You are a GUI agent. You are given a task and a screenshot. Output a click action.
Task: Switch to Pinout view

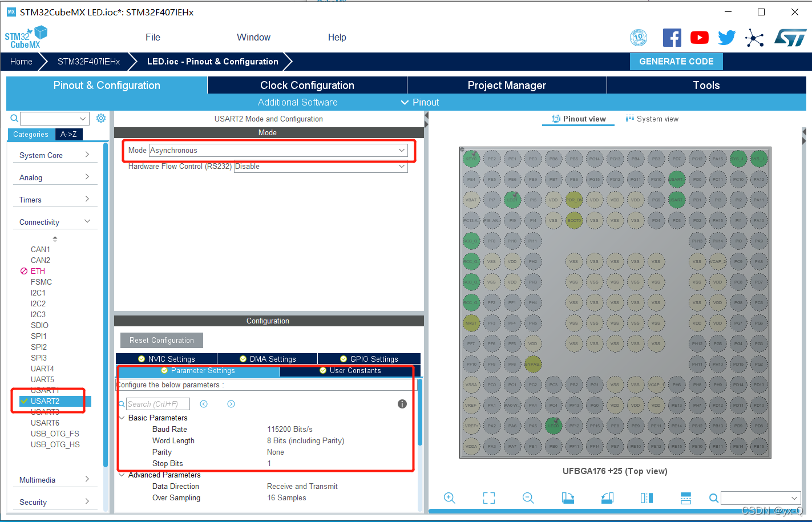click(579, 119)
